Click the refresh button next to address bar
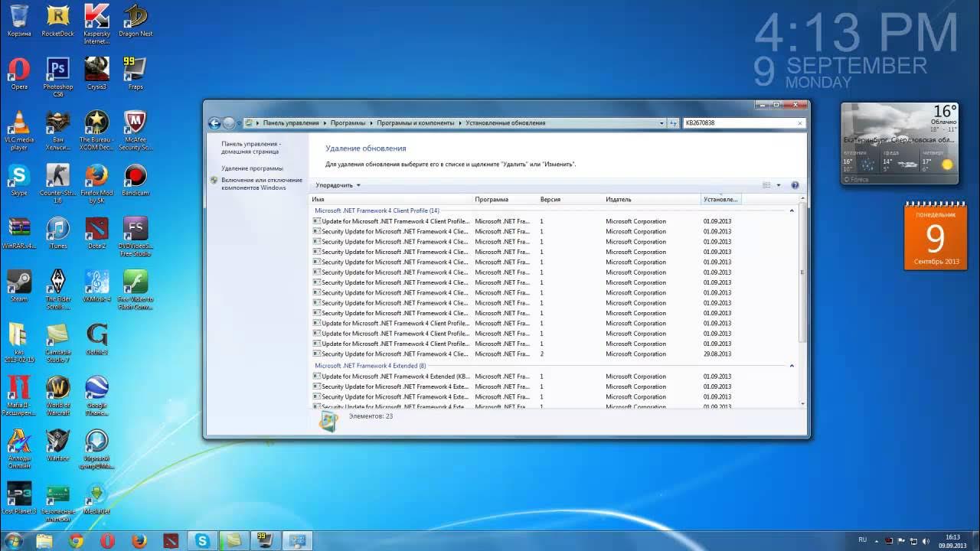 pos(674,122)
